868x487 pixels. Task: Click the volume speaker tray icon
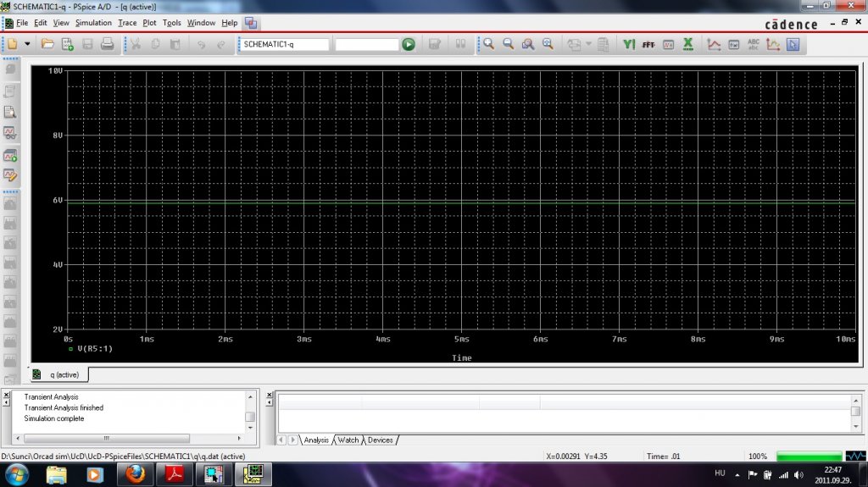pyautogui.click(x=798, y=475)
